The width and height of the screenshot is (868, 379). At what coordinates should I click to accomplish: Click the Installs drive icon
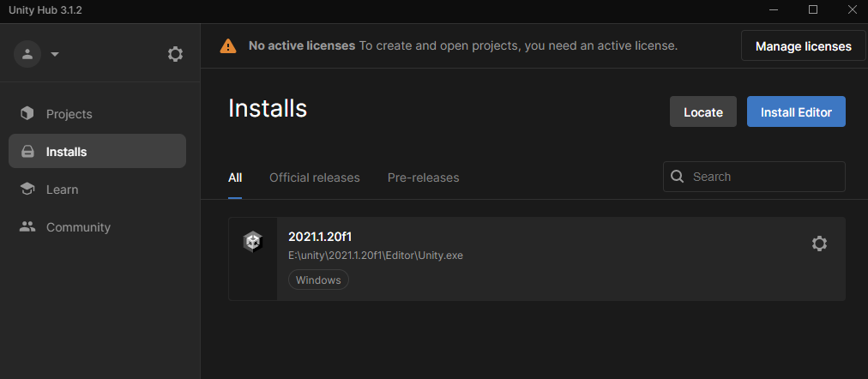pyautogui.click(x=27, y=152)
